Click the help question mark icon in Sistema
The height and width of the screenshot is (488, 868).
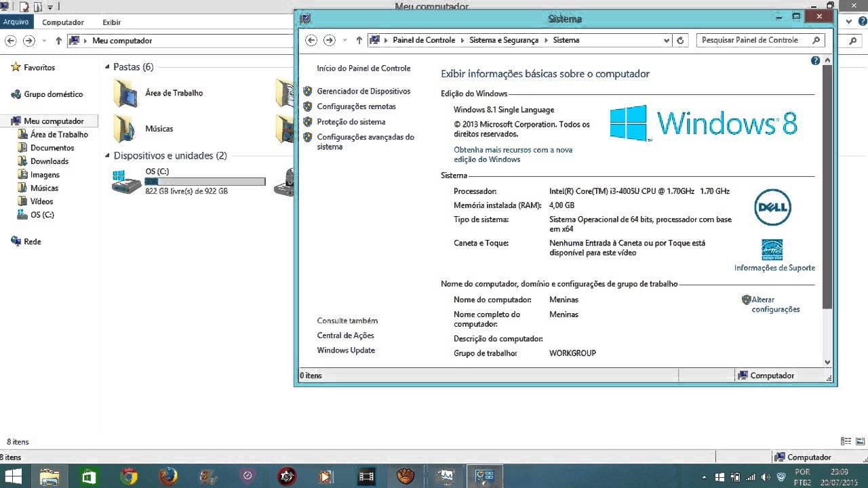point(816,61)
